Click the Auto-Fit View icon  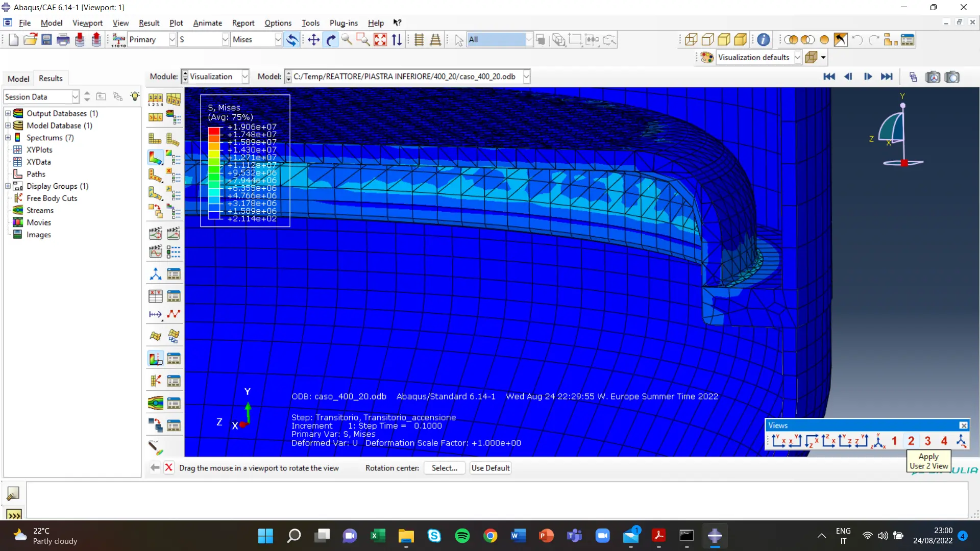pyautogui.click(x=380, y=40)
